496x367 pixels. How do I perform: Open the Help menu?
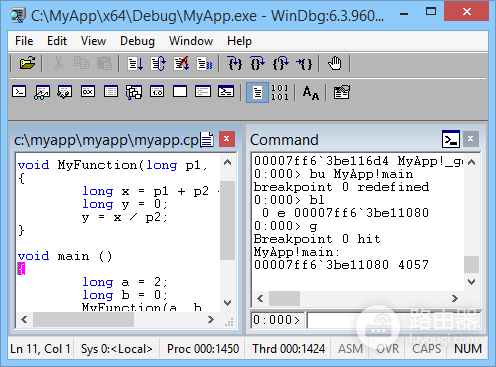[x=239, y=41]
